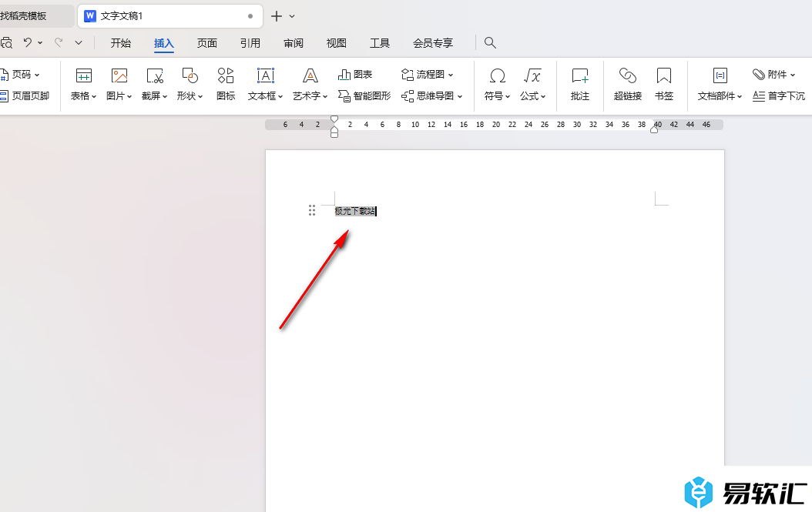The width and height of the screenshot is (812, 512).
Task: Expand the 形状 dropdown arrow
Action: 200,96
